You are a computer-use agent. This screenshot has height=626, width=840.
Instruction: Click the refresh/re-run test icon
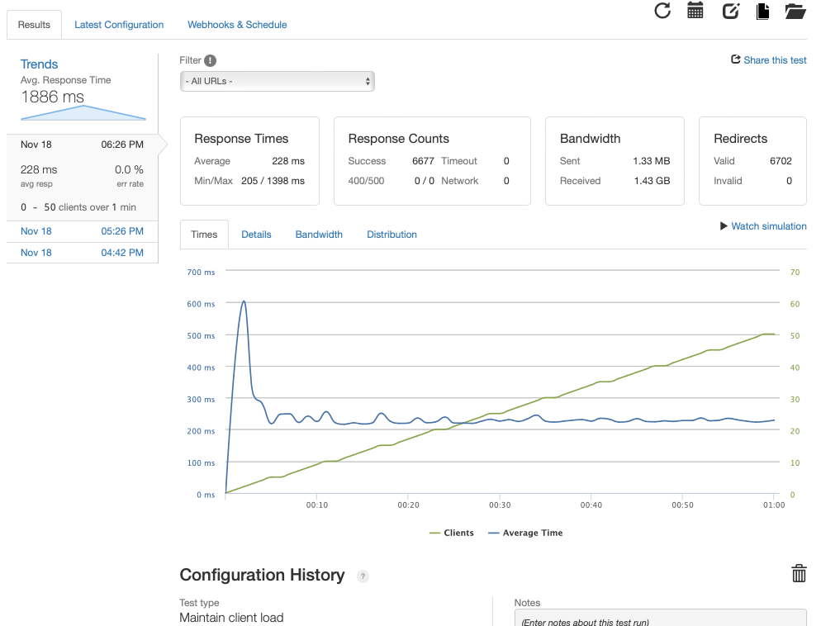662,11
